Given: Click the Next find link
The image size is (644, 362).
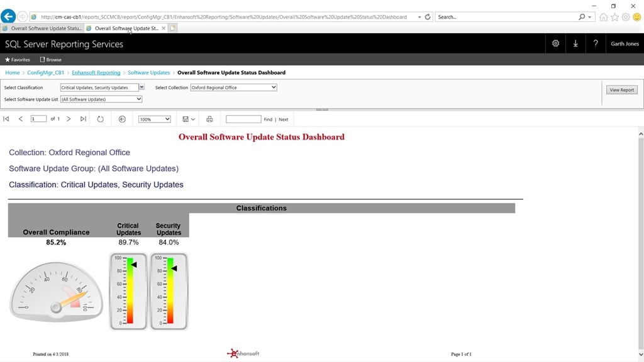Looking at the screenshot, I should click(x=284, y=119).
